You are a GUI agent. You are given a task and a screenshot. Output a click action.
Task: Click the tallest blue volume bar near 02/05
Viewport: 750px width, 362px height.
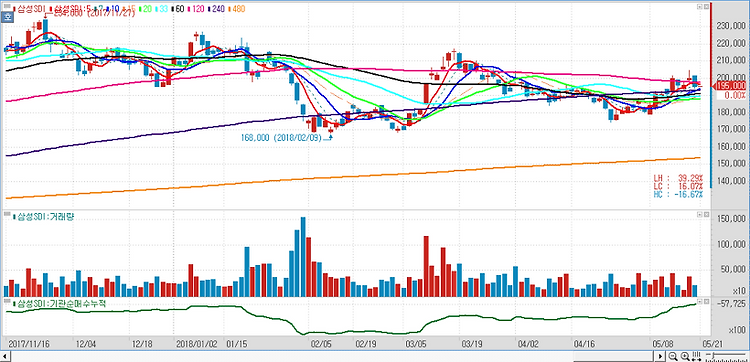303,257
